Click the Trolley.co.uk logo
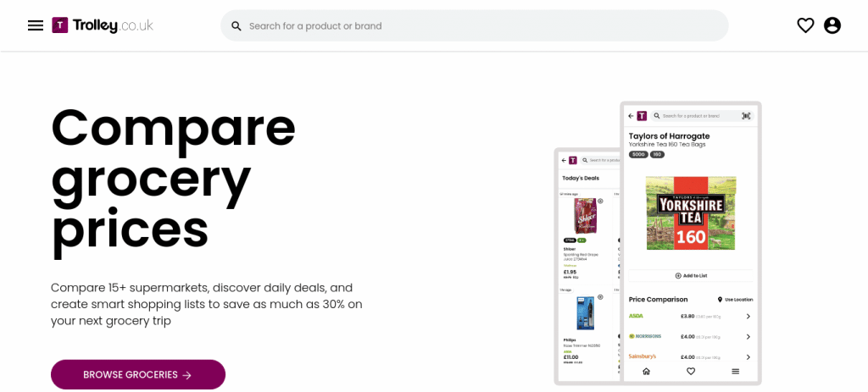Screen dimensions: 868x392 pyautogui.click(x=103, y=25)
